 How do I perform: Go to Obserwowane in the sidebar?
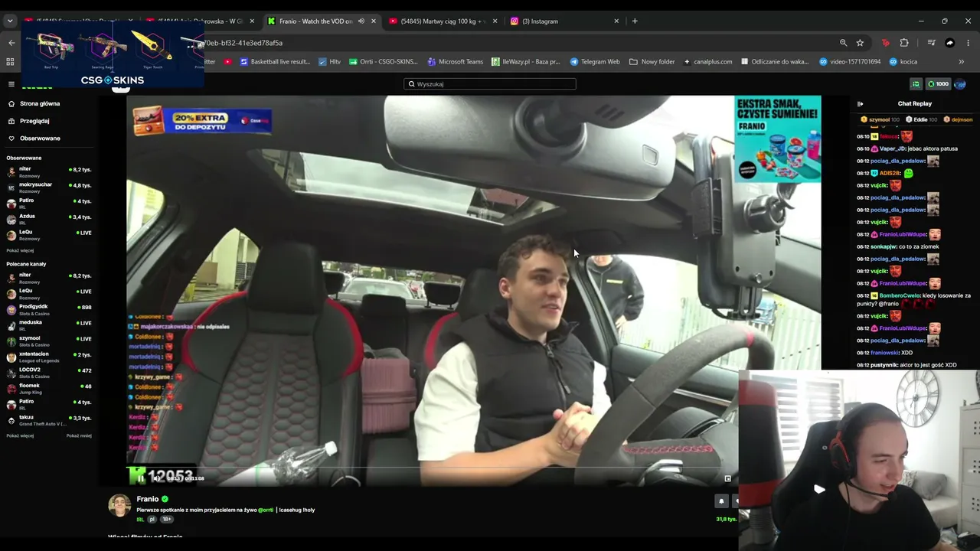pos(40,139)
